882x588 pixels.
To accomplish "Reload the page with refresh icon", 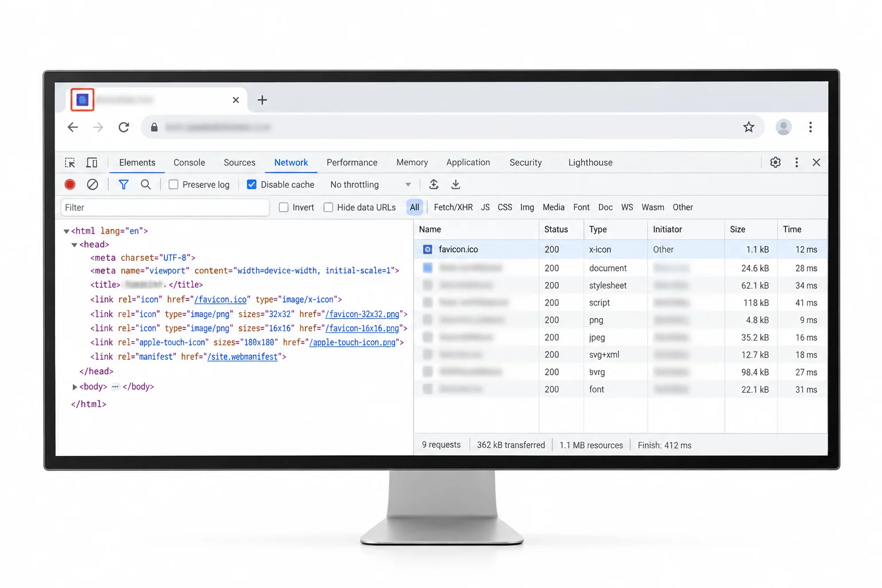I will (123, 127).
